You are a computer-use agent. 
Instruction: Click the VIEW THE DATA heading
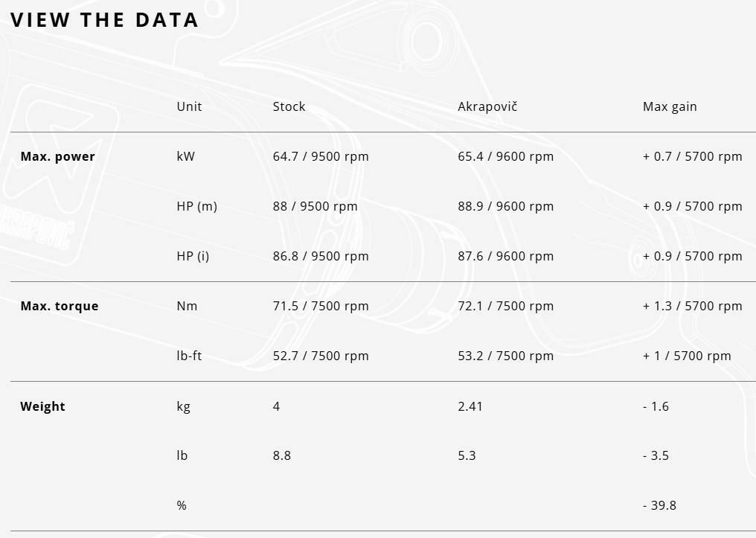104,20
